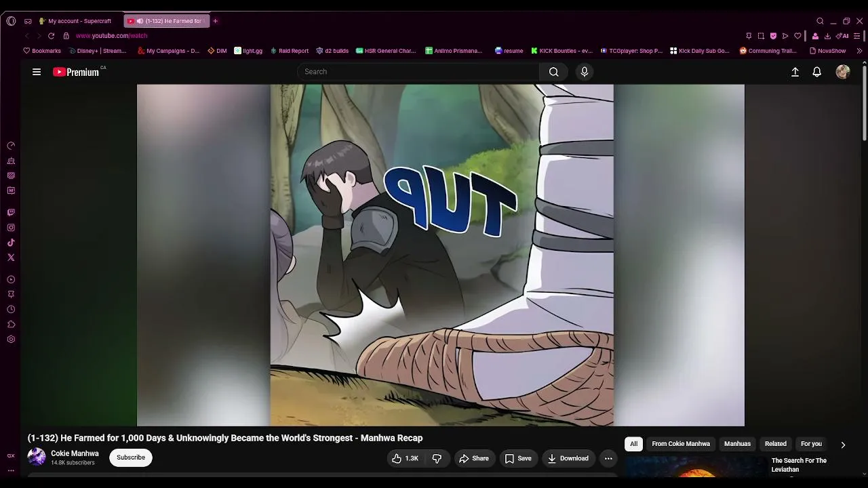Open X (Twitter) in the Opera sidebar
The height and width of the screenshot is (488, 868).
pos(11,258)
